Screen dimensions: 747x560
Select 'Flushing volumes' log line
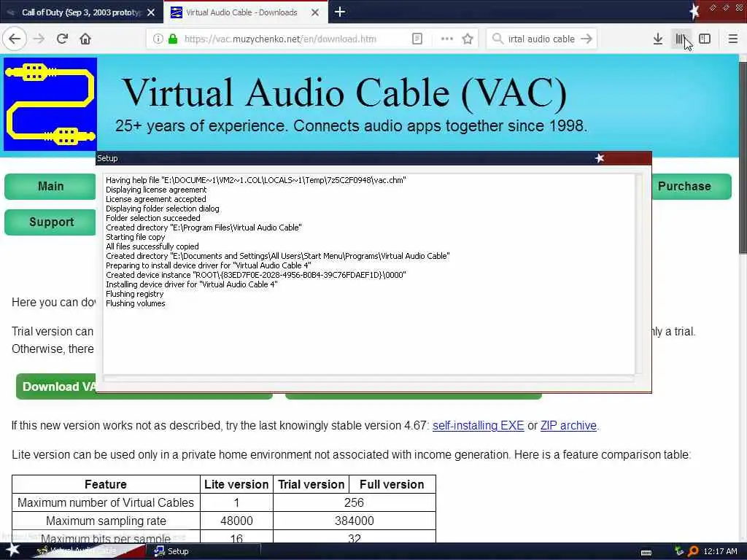coord(135,303)
